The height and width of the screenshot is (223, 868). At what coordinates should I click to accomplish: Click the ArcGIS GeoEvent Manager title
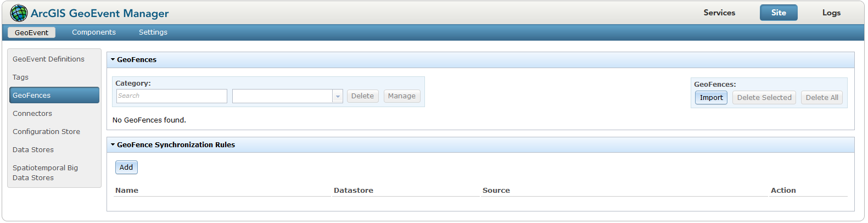(x=100, y=13)
